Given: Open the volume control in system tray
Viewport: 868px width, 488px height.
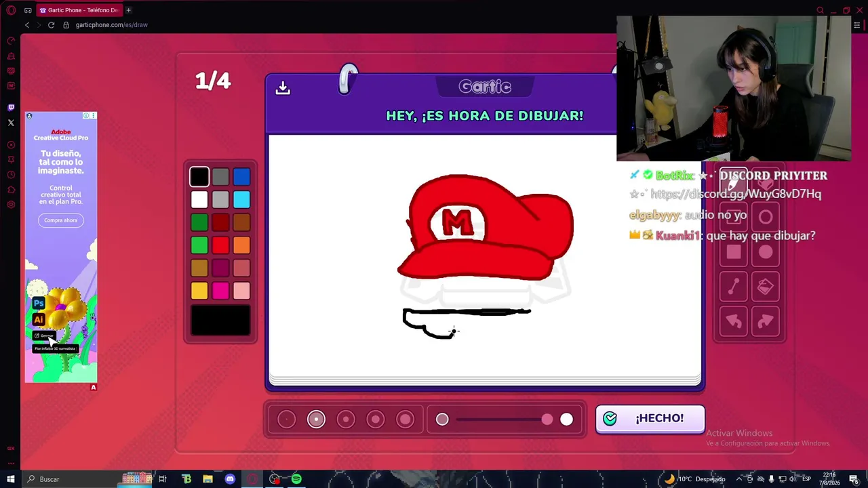Looking at the screenshot, I should coord(792,479).
